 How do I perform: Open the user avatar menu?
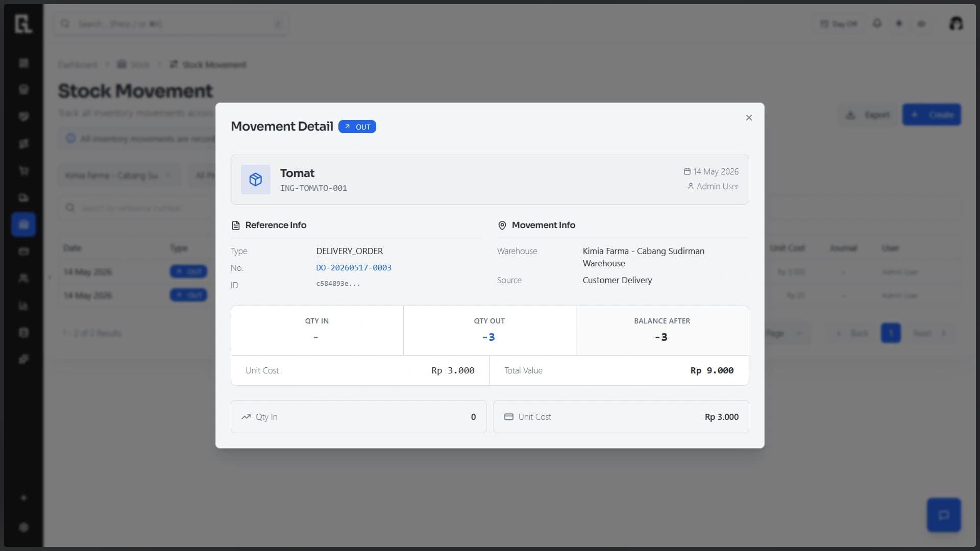[956, 23]
